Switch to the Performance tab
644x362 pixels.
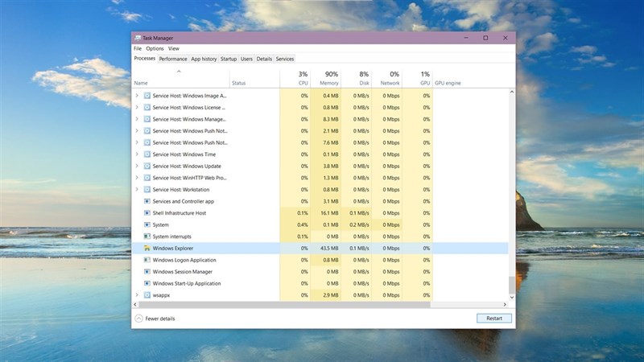pos(173,59)
